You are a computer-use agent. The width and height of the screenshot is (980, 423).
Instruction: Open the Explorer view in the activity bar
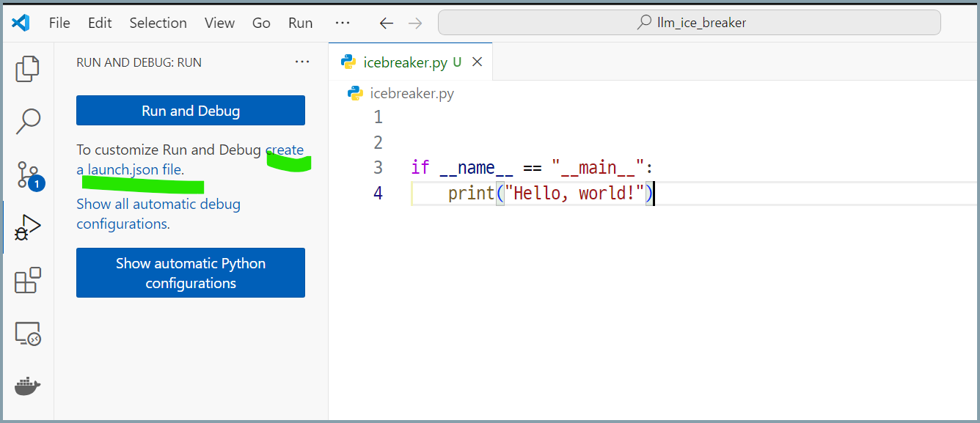[27, 68]
